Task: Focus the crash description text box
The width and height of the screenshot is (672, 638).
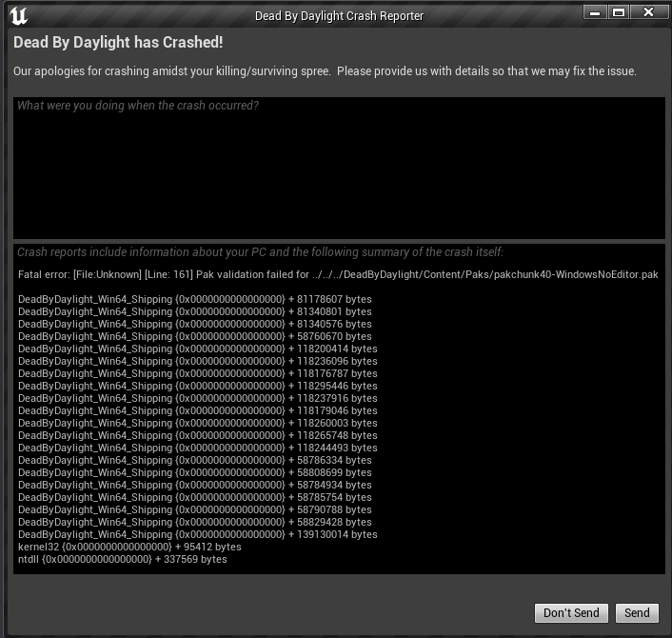Action: click(x=339, y=168)
